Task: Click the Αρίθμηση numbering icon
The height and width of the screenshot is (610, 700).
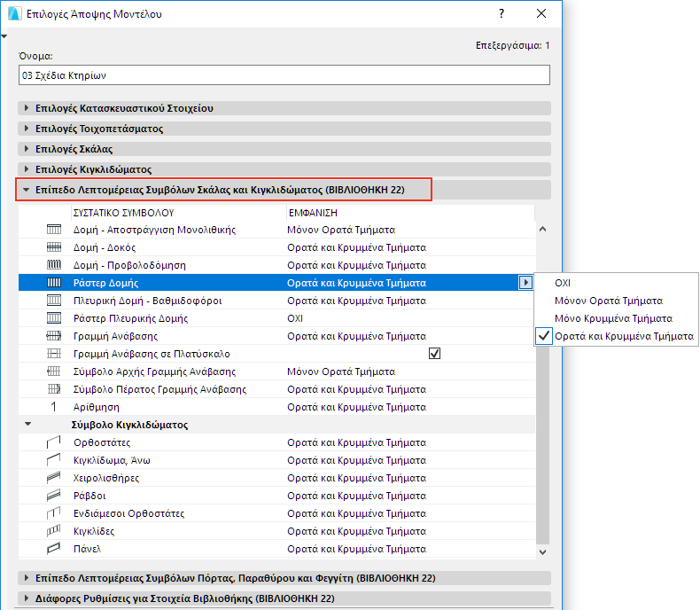Action: point(54,407)
